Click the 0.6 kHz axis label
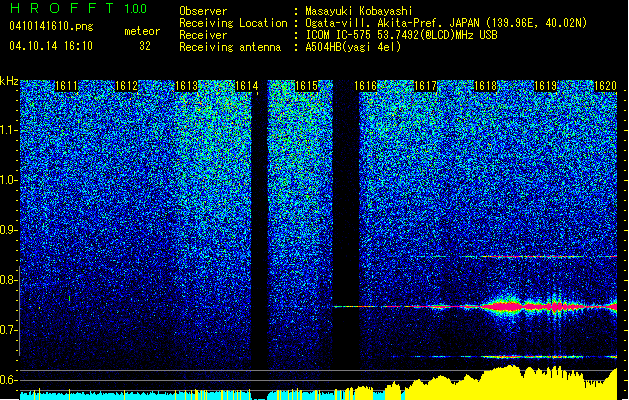 [9, 380]
